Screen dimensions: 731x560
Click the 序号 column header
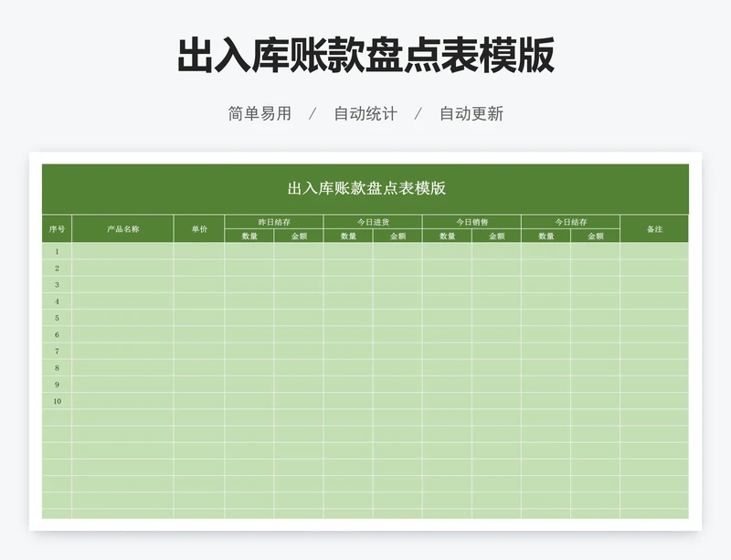click(x=57, y=229)
